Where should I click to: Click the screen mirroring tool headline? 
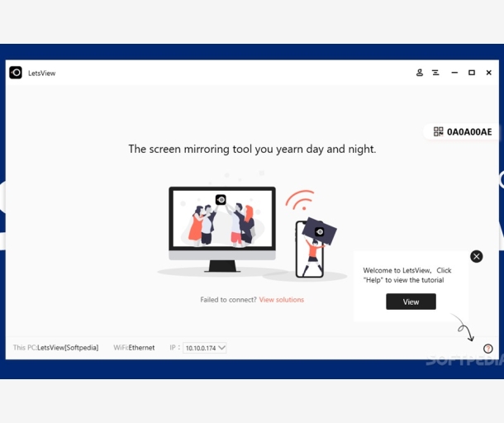tap(252, 150)
